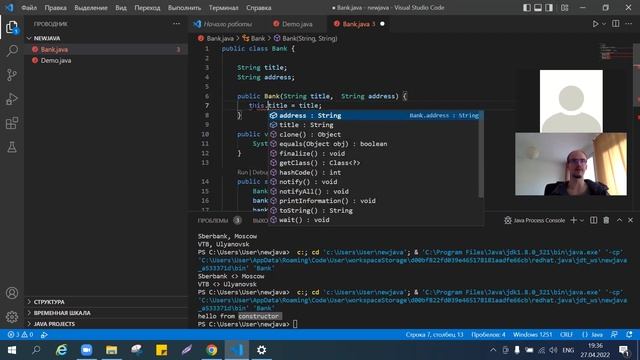Toggle primary sidebar layout button
Image resolution: width=640 pixels, height=360 pixels.
click(x=527, y=7)
